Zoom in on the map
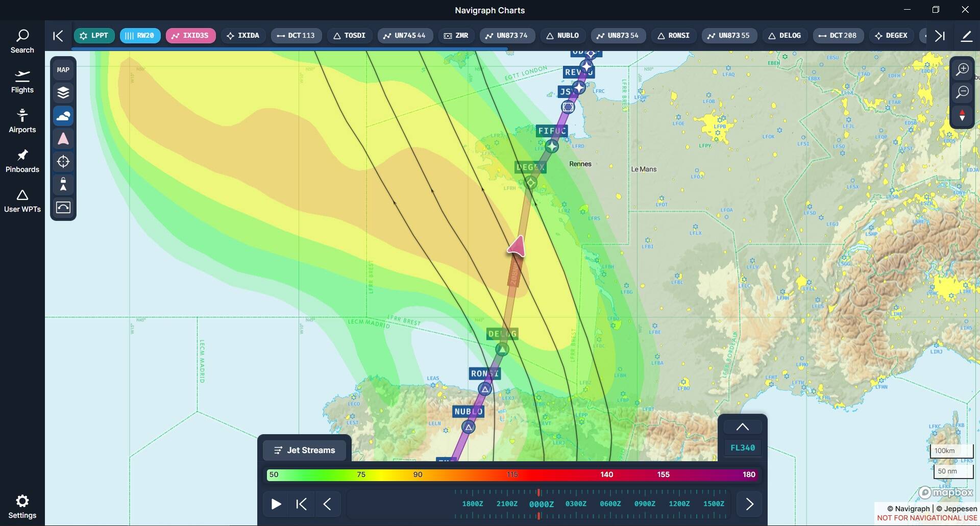980x526 pixels. [962, 69]
